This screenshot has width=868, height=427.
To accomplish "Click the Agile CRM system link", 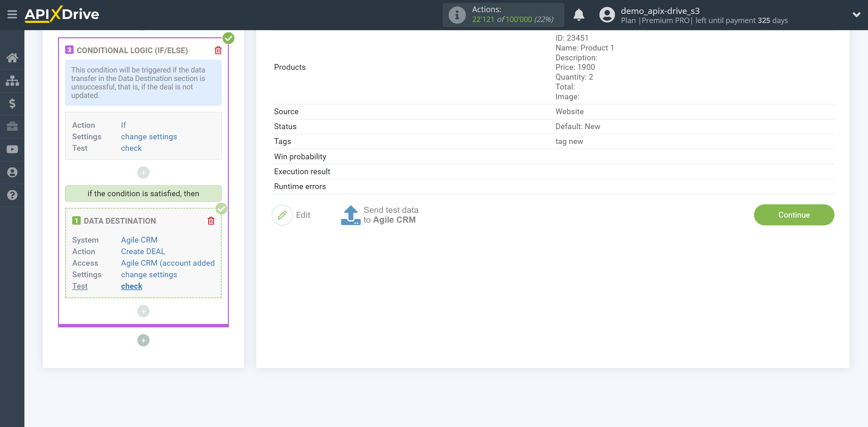I will 139,240.
